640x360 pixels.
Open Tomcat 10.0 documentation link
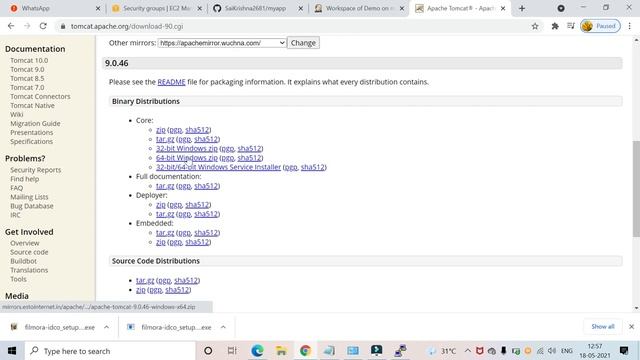click(x=29, y=60)
